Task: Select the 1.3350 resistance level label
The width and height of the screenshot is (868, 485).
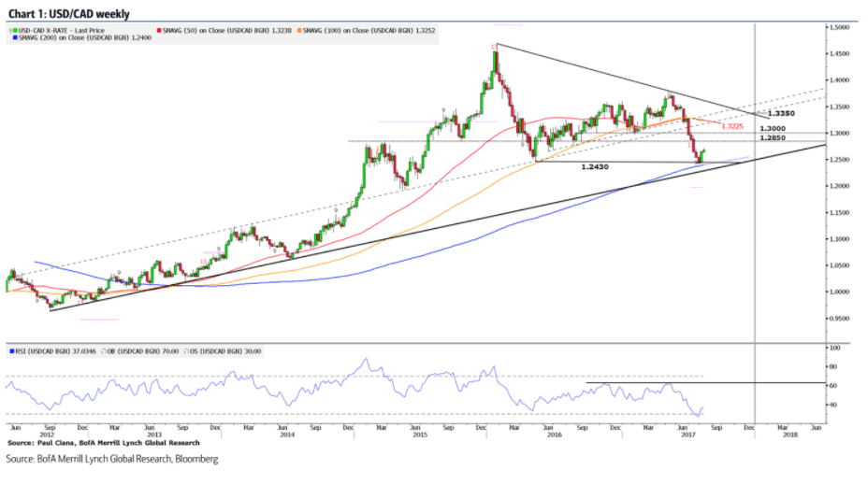Action: pyautogui.click(x=781, y=113)
